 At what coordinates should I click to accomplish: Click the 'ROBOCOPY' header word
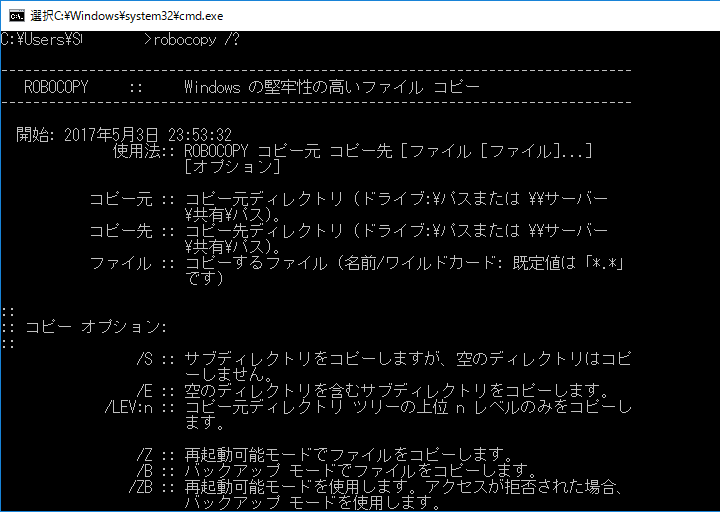pos(56,87)
